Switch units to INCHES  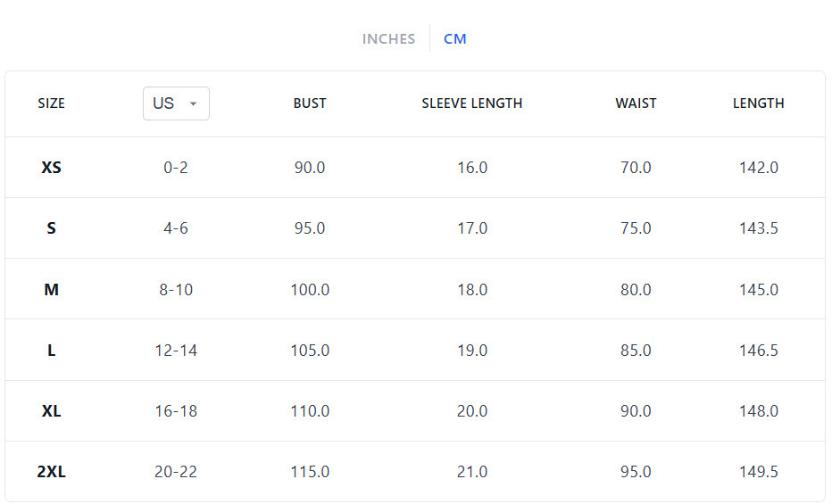click(388, 38)
